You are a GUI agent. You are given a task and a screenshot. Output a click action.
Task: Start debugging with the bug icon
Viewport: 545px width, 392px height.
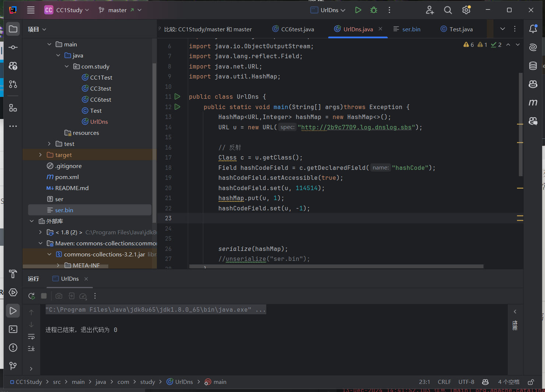click(x=374, y=10)
